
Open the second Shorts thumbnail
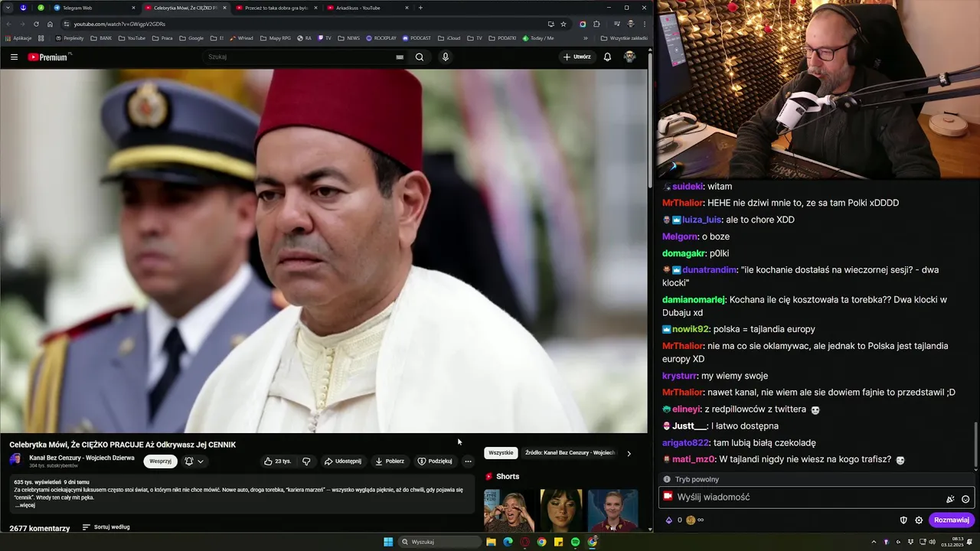click(x=561, y=510)
